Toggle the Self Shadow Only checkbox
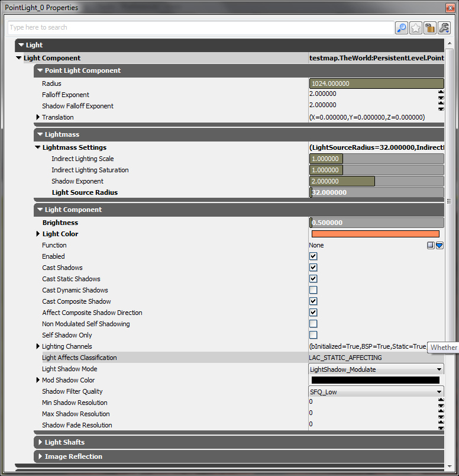 point(313,335)
